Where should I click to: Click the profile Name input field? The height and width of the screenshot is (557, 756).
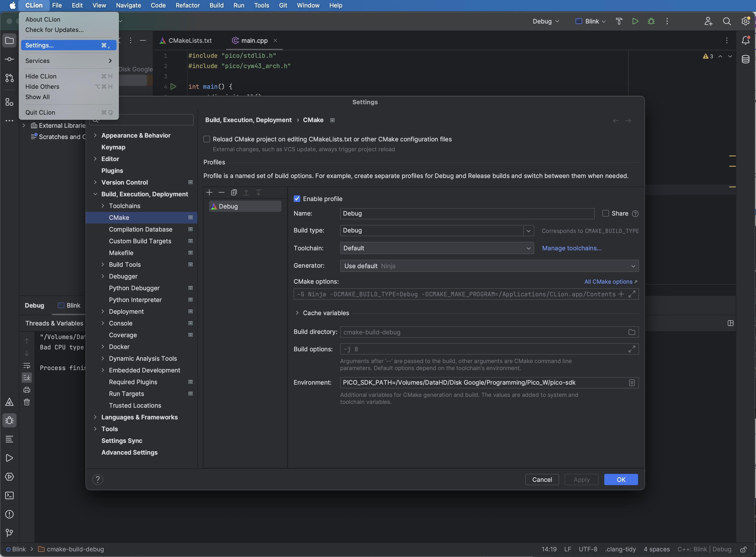[x=467, y=213]
